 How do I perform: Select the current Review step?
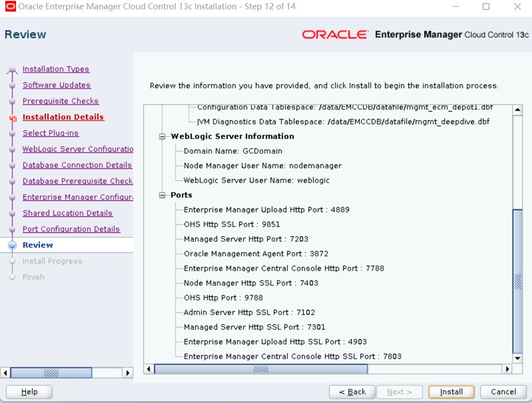(x=38, y=245)
